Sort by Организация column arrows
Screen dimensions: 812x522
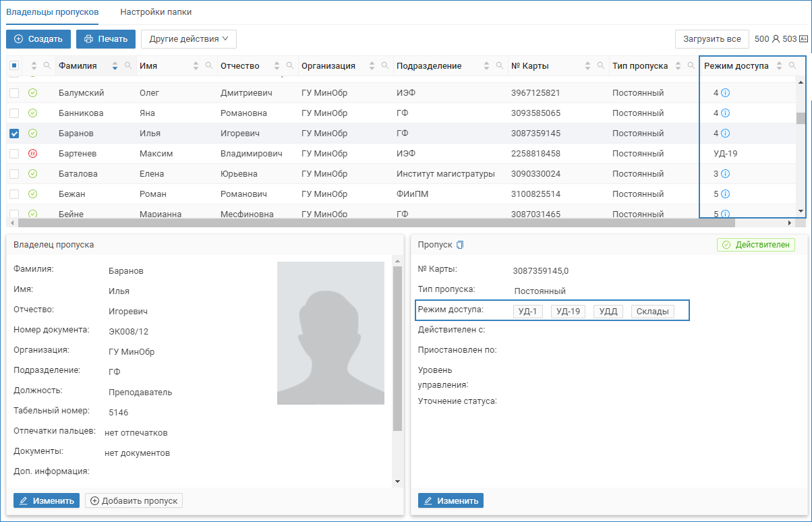click(x=372, y=66)
